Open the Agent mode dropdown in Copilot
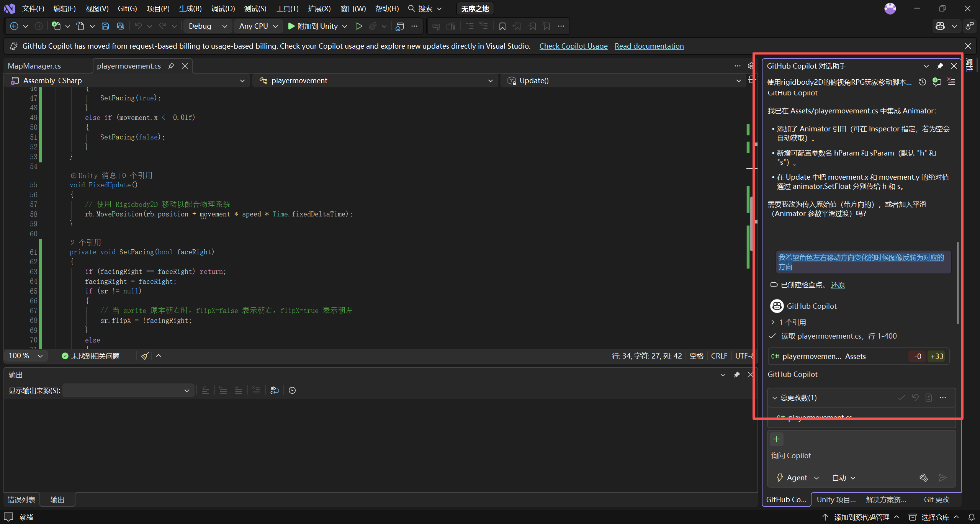The height and width of the screenshot is (524, 980). 797,478
